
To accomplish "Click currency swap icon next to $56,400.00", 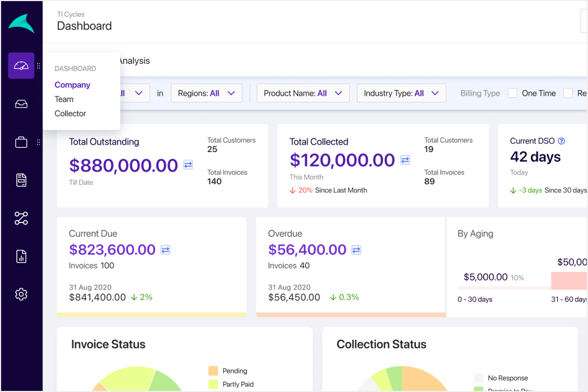I will click(x=356, y=250).
